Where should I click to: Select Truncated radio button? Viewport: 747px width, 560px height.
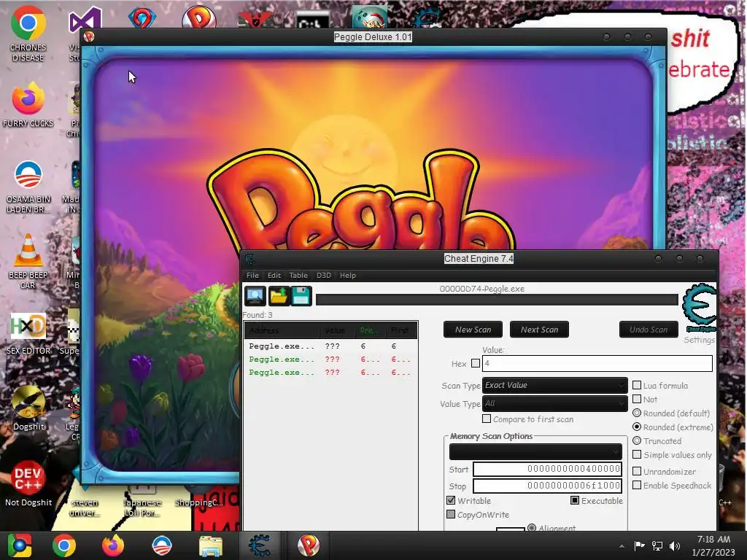pyautogui.click(x=637, y=440)
